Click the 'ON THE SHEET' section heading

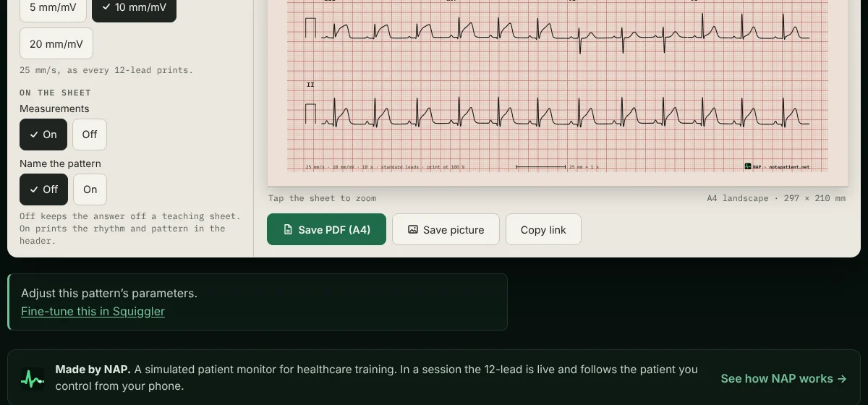pyautogui.click(x=55, y=93)
